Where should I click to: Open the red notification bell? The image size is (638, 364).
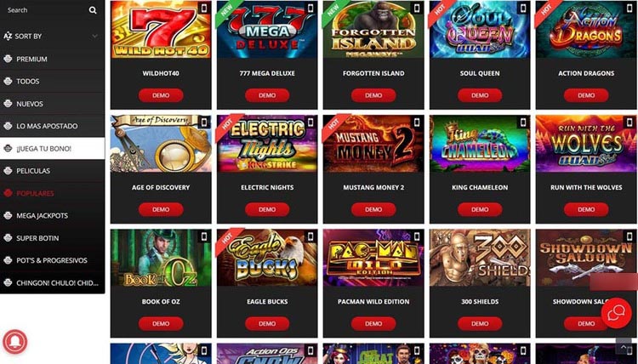pyautogui.click(x=15, y=342)
